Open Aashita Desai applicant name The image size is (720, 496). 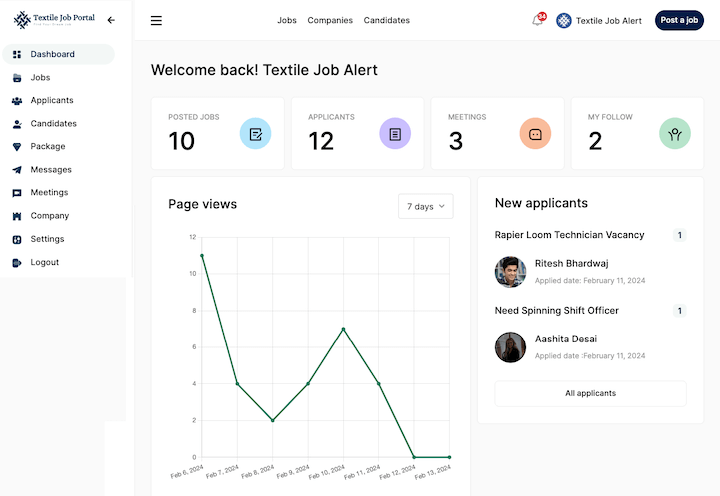pyautogui.click(x=566, y=338)
